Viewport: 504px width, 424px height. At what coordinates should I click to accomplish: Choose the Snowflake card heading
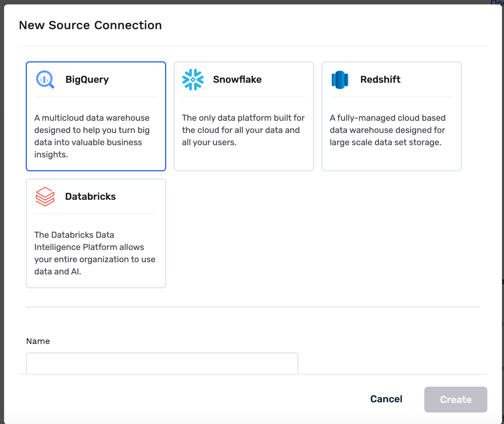[x=237, y=79]
